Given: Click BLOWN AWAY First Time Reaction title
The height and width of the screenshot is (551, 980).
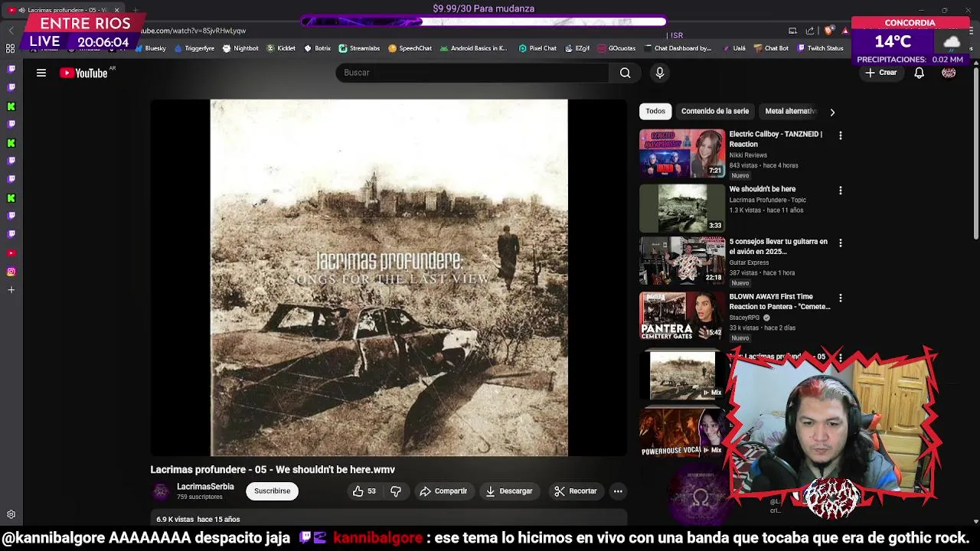Looking at the screenshot, I should click(779, 302).
